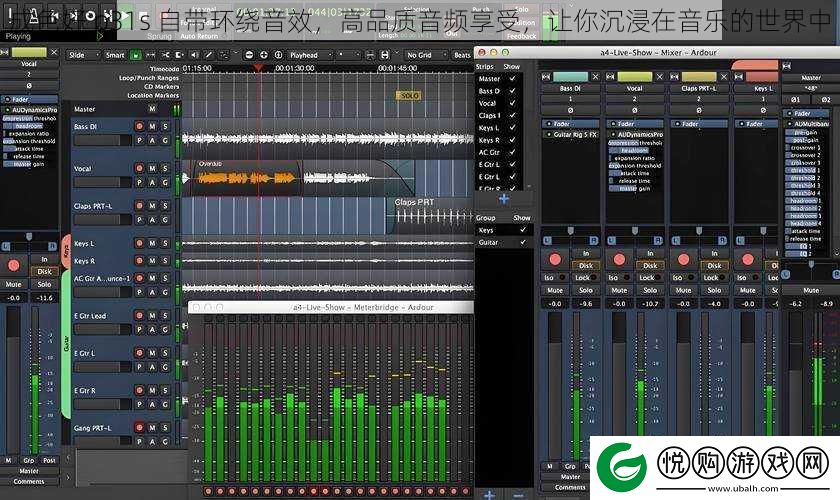The height and width of the screenshot is (500, 840).
Task: Click Disk on Bass DI mixer strip
Action: pos(586,265)
